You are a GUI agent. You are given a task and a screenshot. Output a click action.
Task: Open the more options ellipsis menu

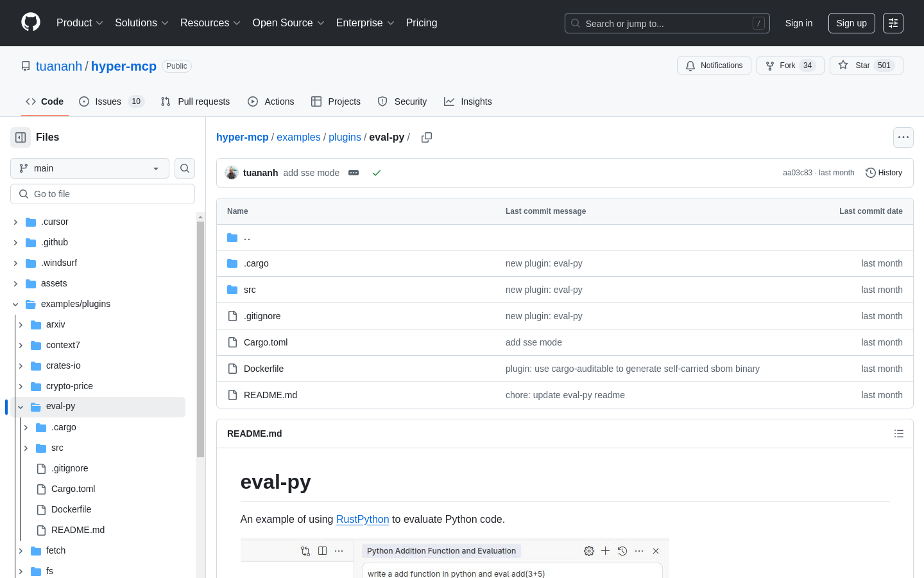tap(903, 137)
